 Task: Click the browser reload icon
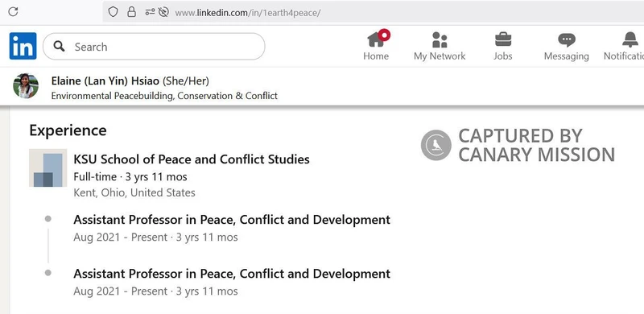tap(13, 11)
